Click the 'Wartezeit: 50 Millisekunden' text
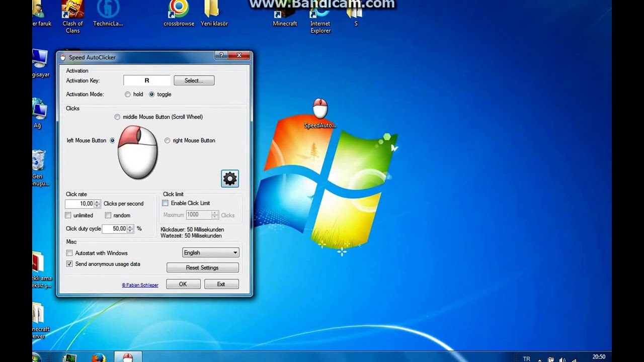This screenshot has width=644, height=362. (191, 235)
